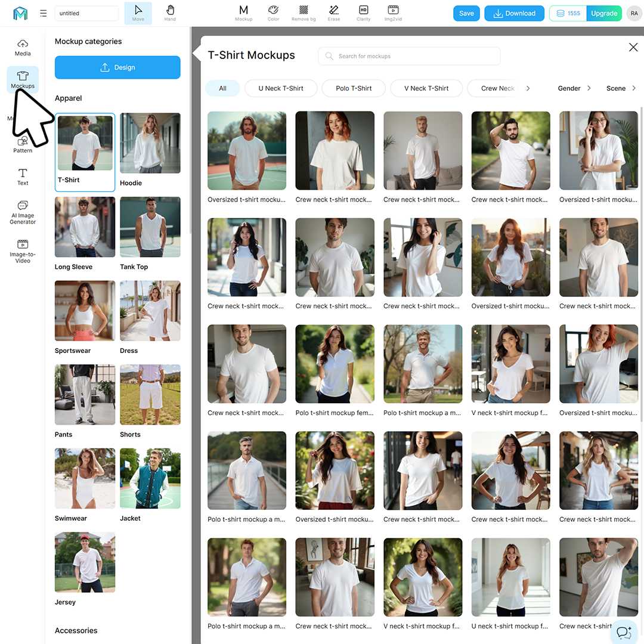Open the chat support bubble
Image resolution: width=644 pixels, height=644 pixels.
coord(624,632)
